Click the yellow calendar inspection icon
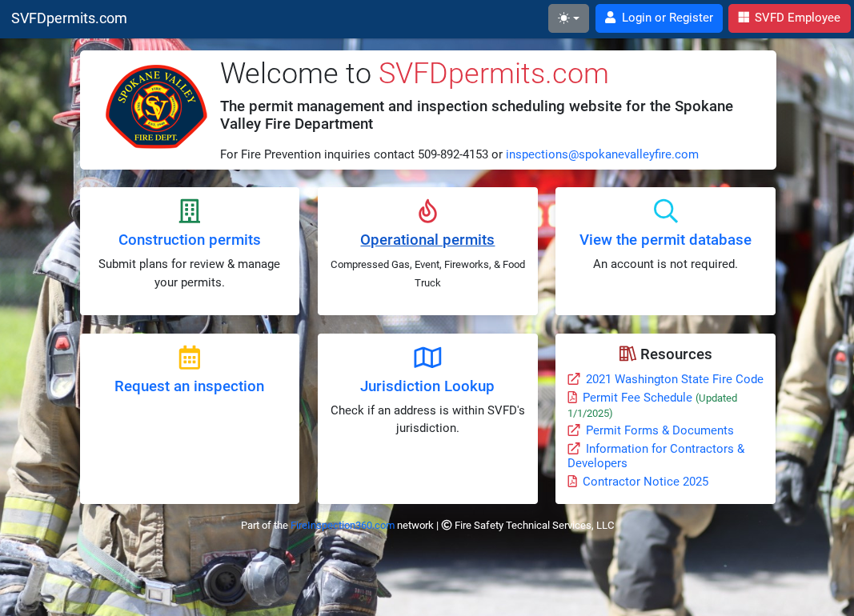 (x=190, y=358)
